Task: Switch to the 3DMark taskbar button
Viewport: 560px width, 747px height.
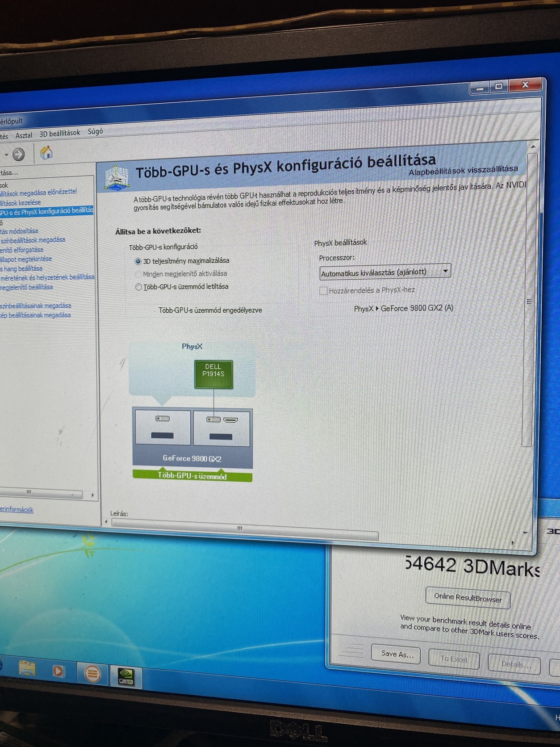Action: tap(92, 673)
